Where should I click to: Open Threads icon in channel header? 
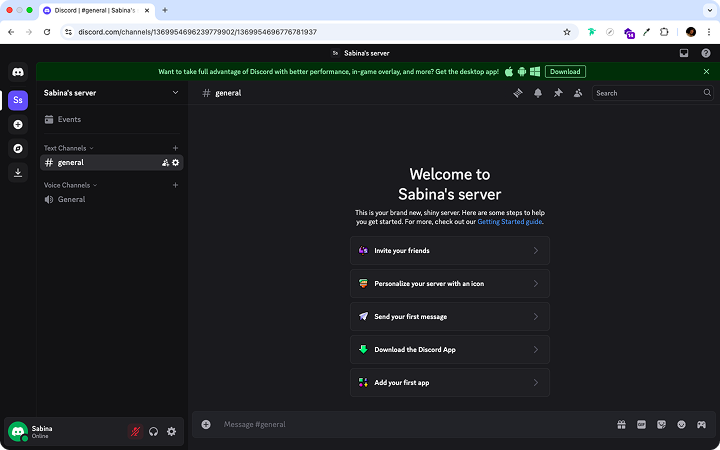click(518, 93)
